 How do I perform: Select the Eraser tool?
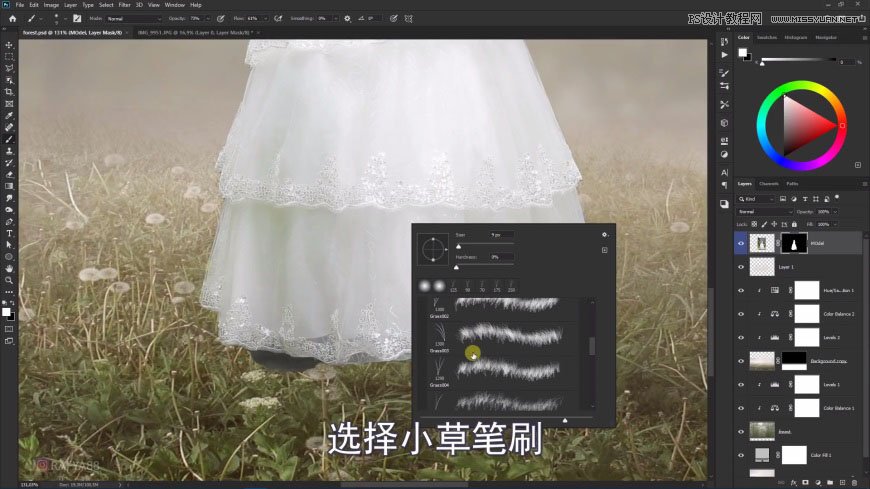[x=9, y=174]
